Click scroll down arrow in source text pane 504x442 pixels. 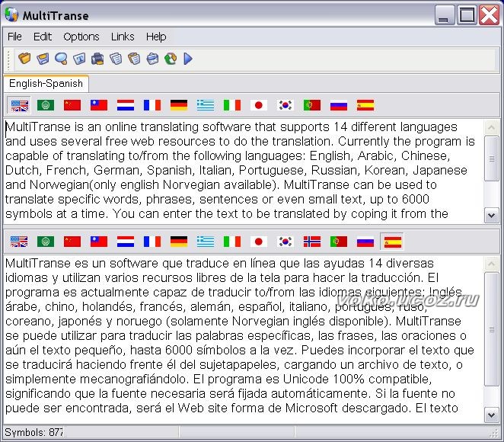coord(492,215)
